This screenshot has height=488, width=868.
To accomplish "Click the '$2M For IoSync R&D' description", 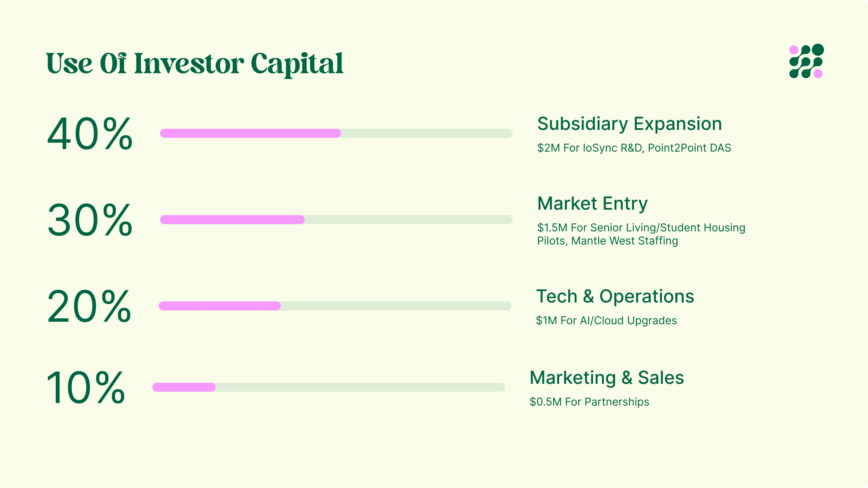I will click(634, 148).
